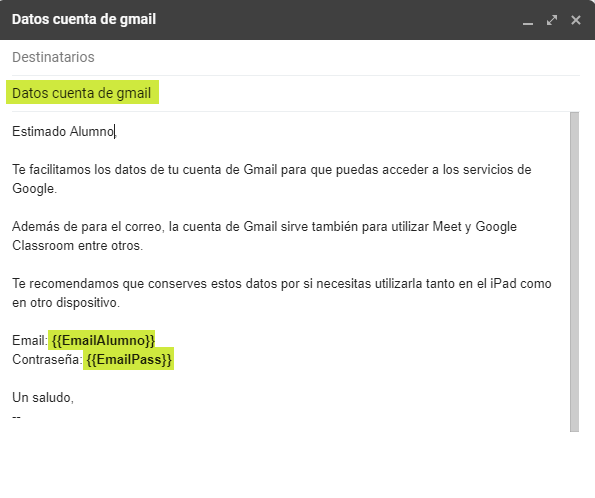Close the Datos cuenta de gmail draft
Screen dimensions: 595x498
pos(576,20)
